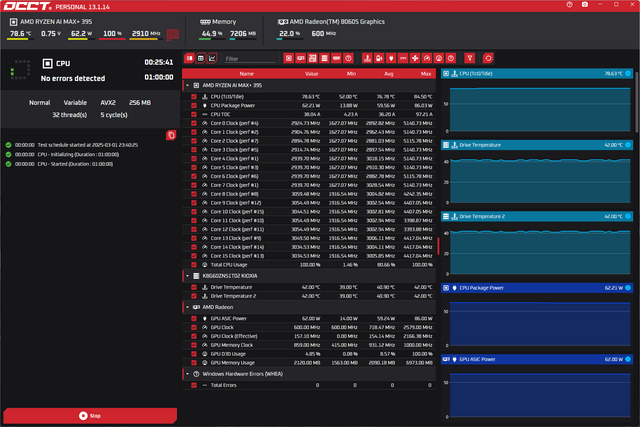Switch to the table-only view icon
This screenshot has width=640, height=427.
pyautogui.click(x=200, y=58)
